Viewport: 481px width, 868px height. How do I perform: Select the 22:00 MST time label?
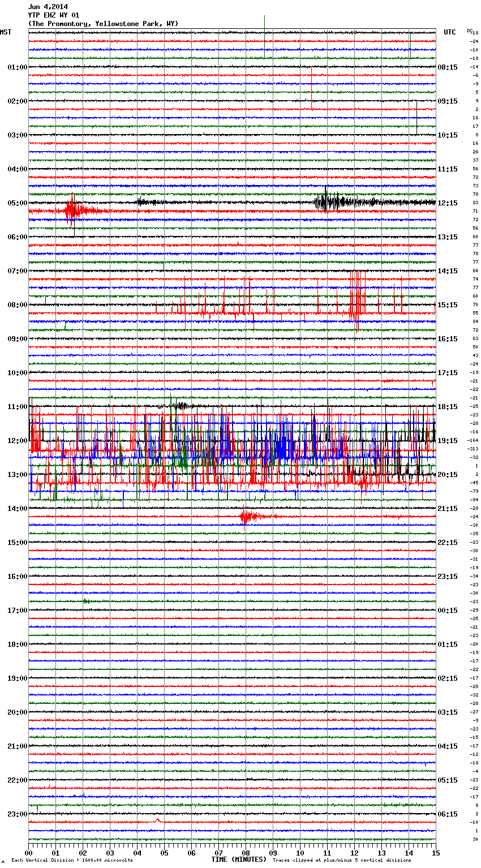pyautogui.click(x=17, y=780)
